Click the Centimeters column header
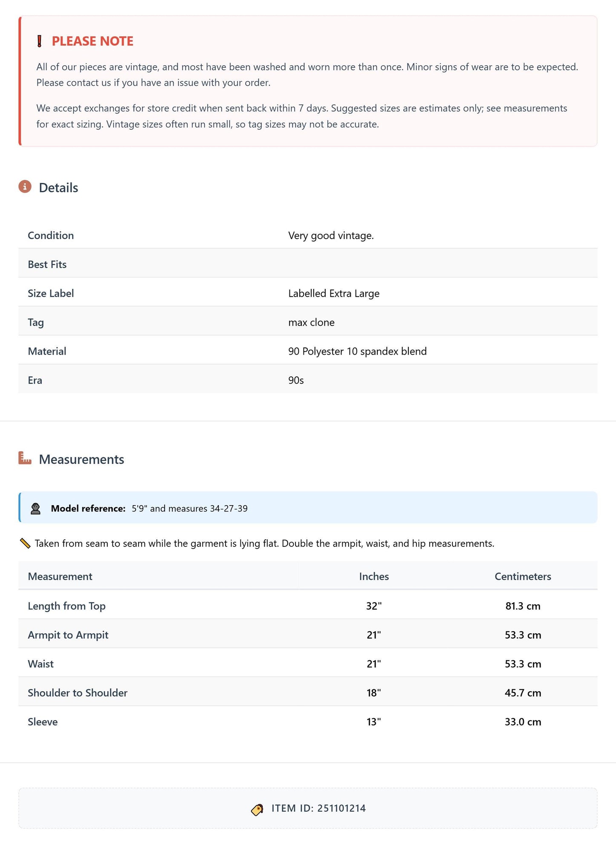The width and height of the screenshot is (616, 844). [x=523, y=576]
